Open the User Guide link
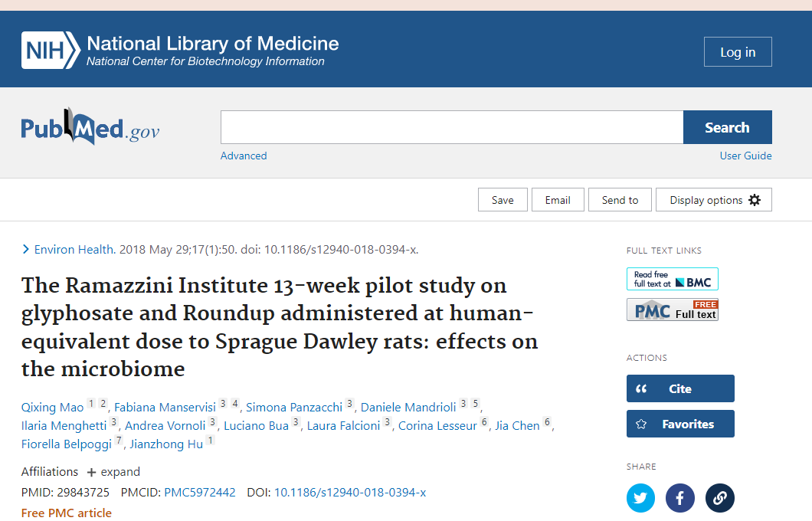The width and height of the screenshot is (812, 521). click(745, 156)
